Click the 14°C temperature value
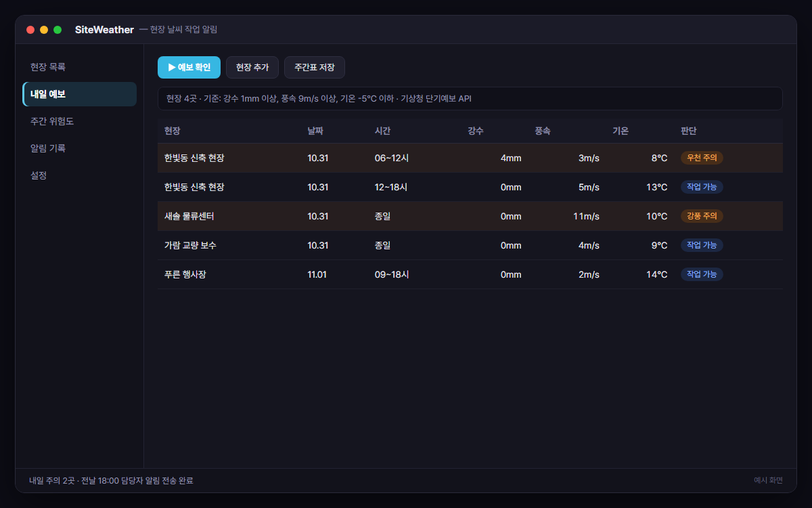812x508 pixels. (x=656, y=274)
